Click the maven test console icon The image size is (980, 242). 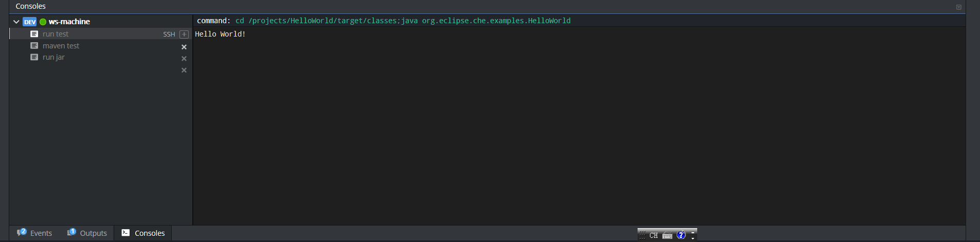point(34,46)
